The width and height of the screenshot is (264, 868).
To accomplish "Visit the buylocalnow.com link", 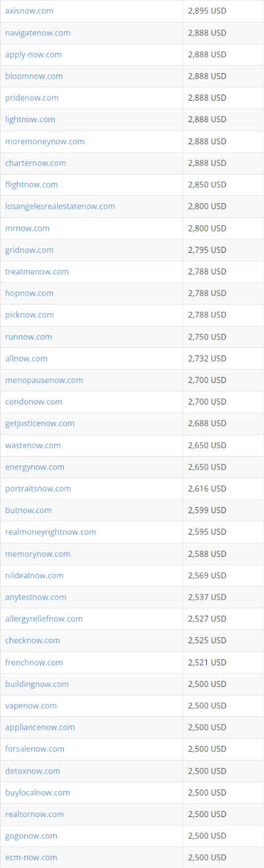I will click(x=37, y=792).
